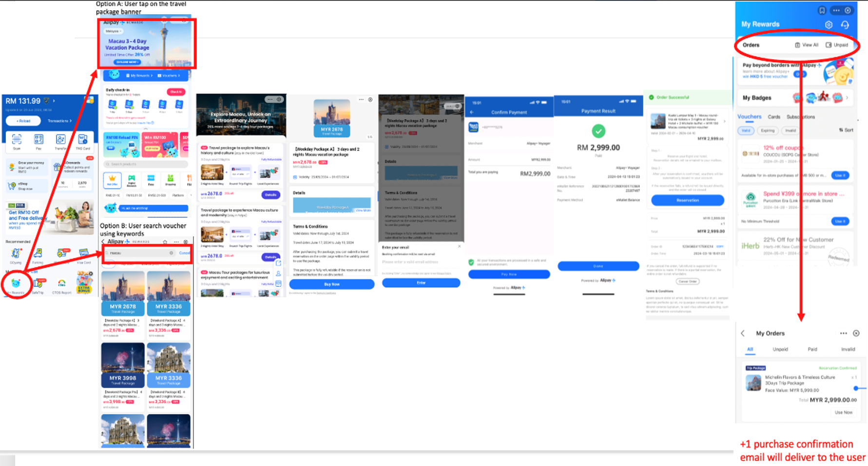Open the more options dots in My Orders
868x466 pixels.
click(844, 334)
